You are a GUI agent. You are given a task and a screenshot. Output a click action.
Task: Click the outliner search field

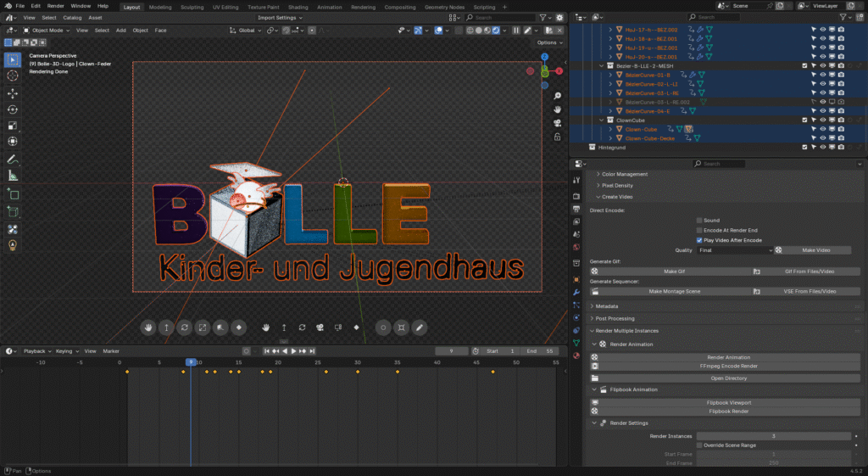tap(714, 17)
